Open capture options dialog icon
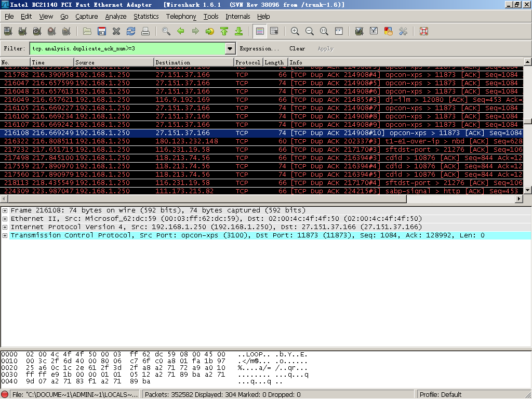Image resolution: width=532 pixels, height=399 pixels. tap(22, 31)
